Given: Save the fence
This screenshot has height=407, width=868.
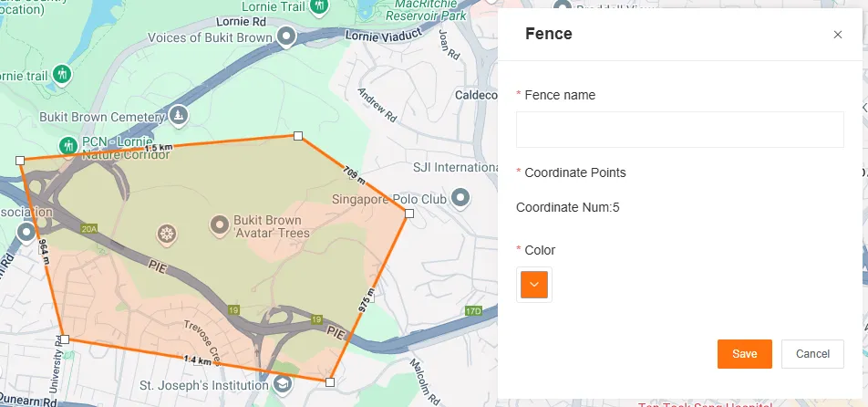Looking at the screenshot, I should pos(744,354).
